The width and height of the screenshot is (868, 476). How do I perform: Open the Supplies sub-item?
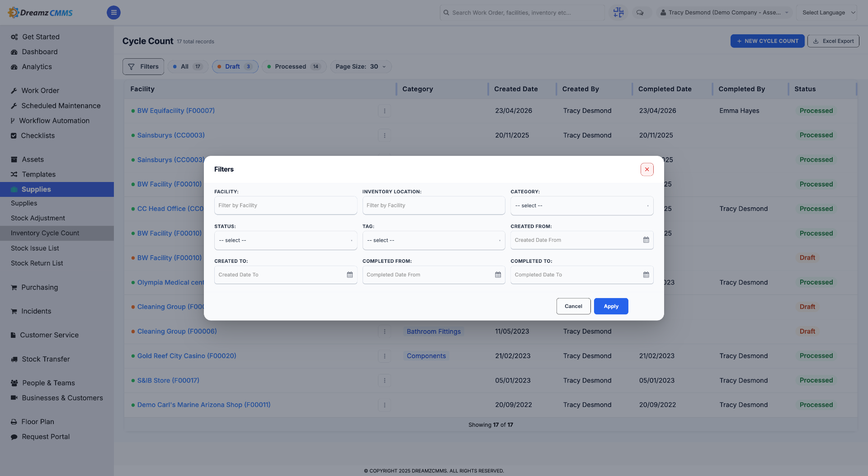coord(24,203)
